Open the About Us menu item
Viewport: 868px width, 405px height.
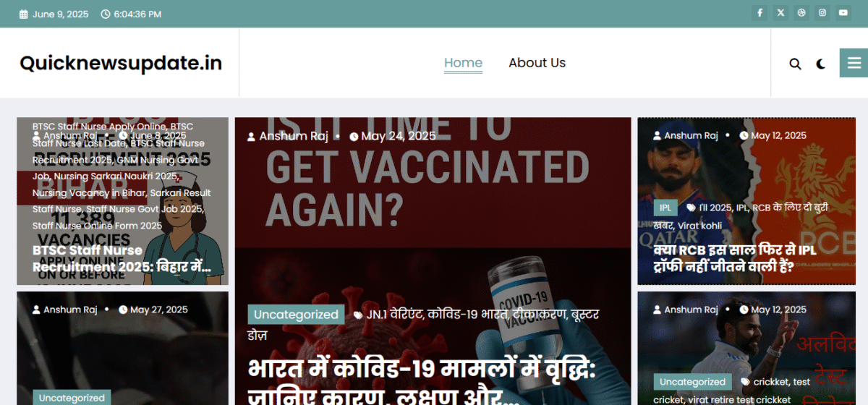pos(537,63)
